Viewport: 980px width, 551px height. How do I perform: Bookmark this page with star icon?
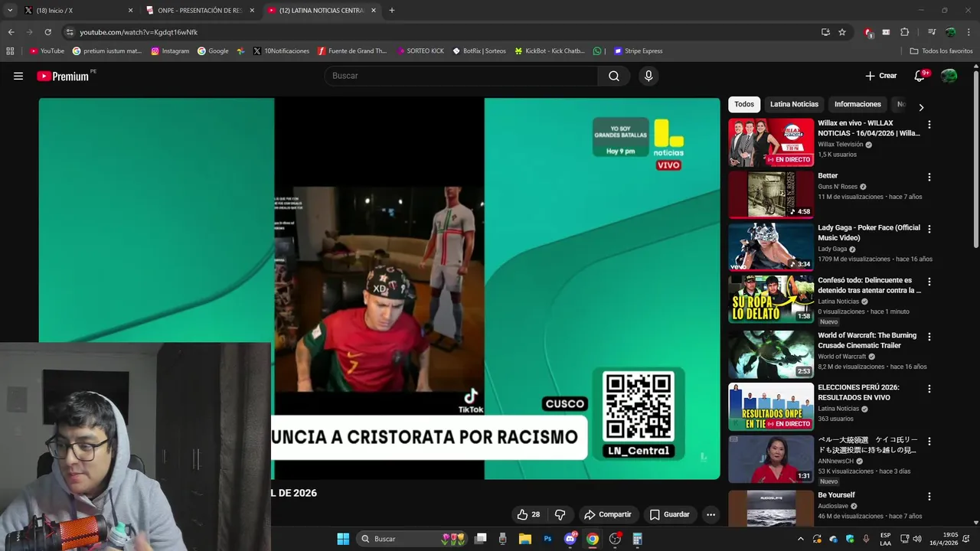842,32
